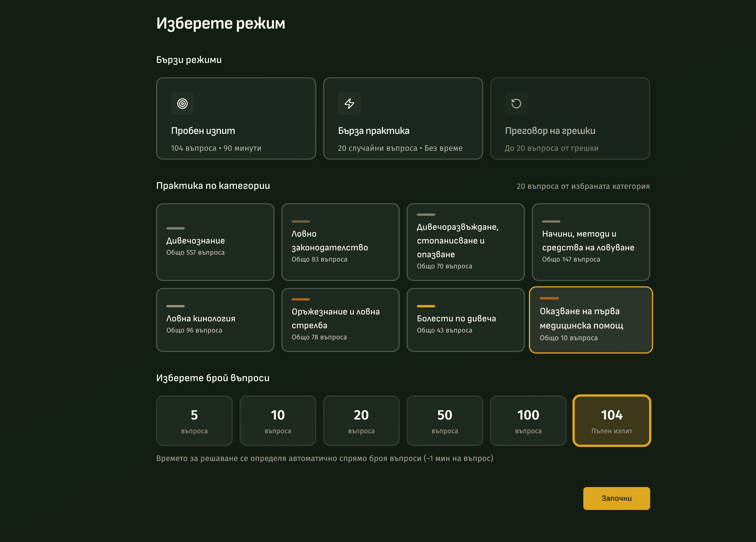
Task: Select the Болести по дивеча category
Action: click(465, 320)
